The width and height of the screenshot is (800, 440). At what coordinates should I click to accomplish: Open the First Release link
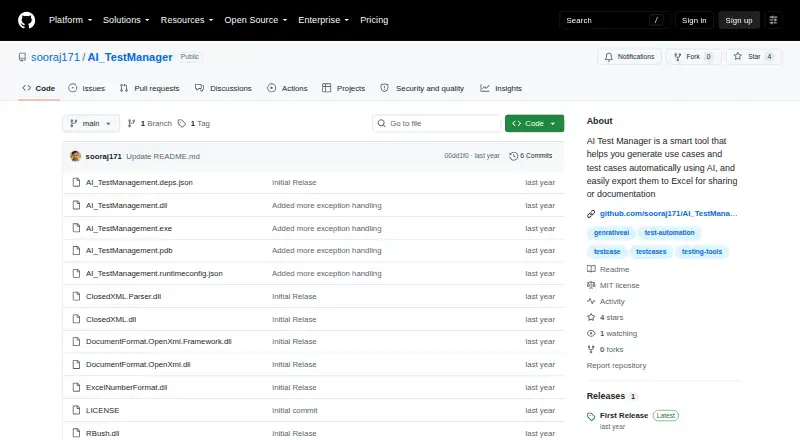623,415
